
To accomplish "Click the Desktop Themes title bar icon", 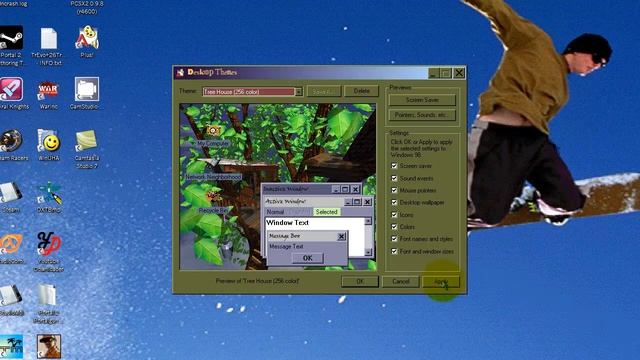I will tap(180, 73).
